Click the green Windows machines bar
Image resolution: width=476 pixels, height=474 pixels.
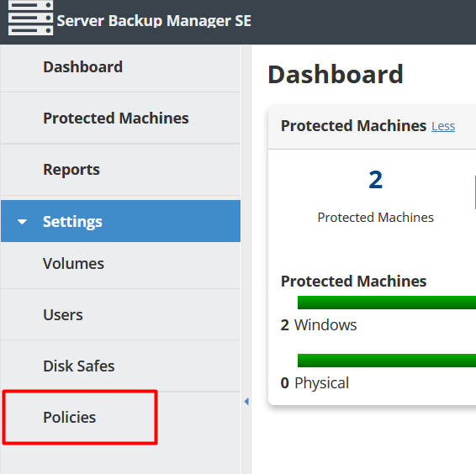(x=387, y=303)
